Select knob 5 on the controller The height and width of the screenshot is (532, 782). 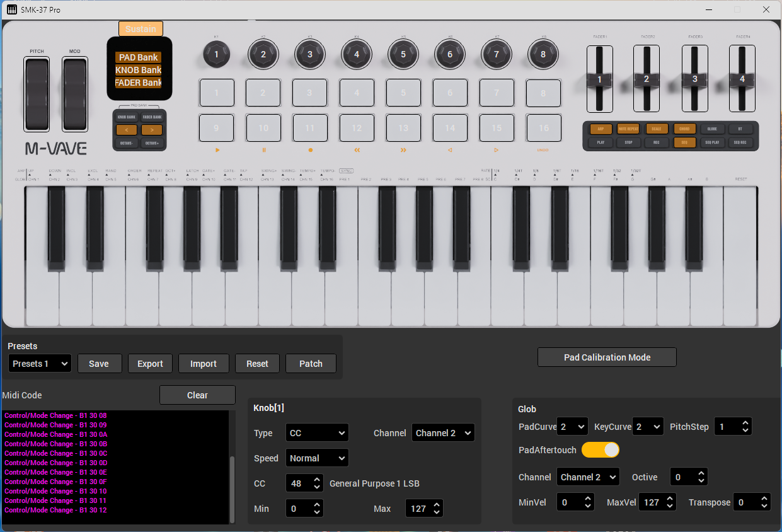pos(403,55)
